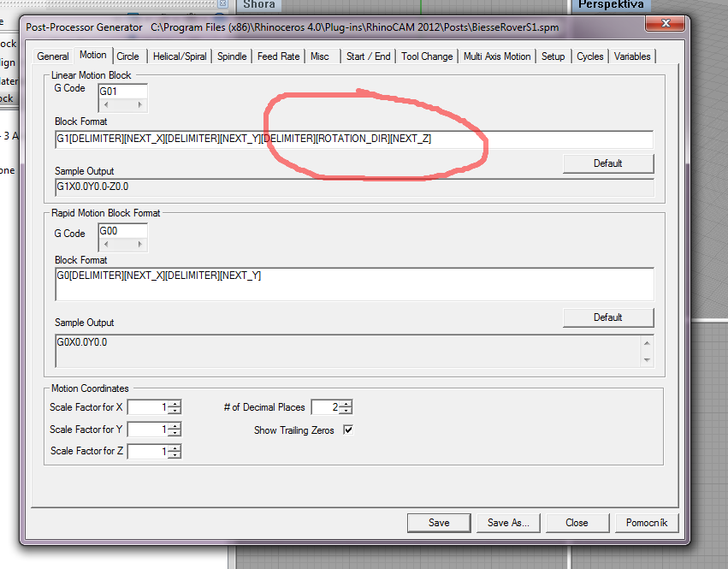Increase the number of decimal places
This screenshot has height=569, width=728.
click(x=346, y=404)
